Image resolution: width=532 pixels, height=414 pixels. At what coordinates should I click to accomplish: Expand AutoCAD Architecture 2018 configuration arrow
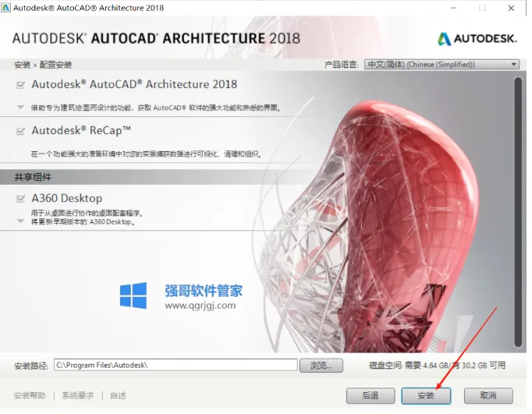tap(20, 108)
